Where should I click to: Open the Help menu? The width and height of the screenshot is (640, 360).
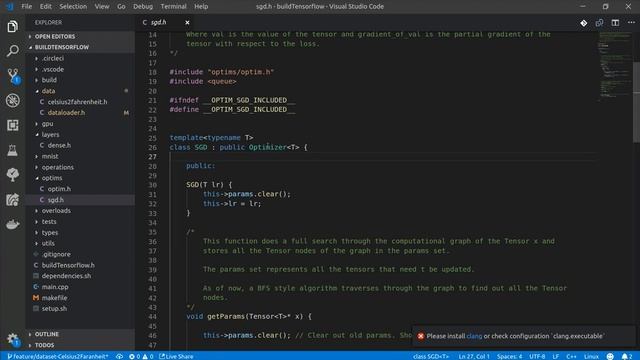click(201, 7)
